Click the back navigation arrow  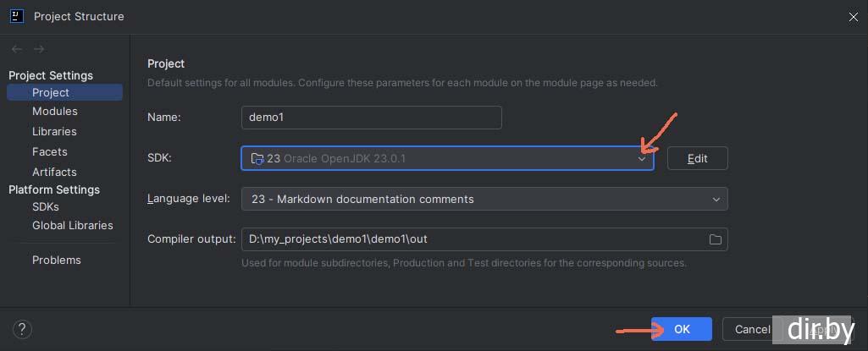(17, 49)
